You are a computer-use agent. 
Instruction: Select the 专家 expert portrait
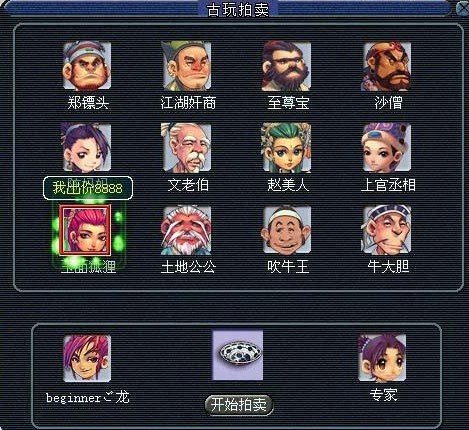(x=382, y=358)
